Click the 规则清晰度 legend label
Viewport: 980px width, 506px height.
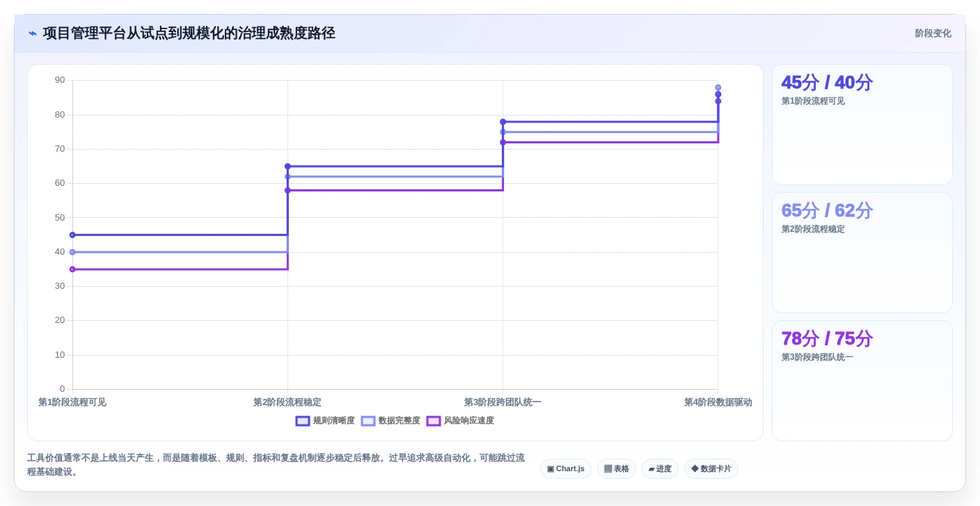[x=334, y=421]
